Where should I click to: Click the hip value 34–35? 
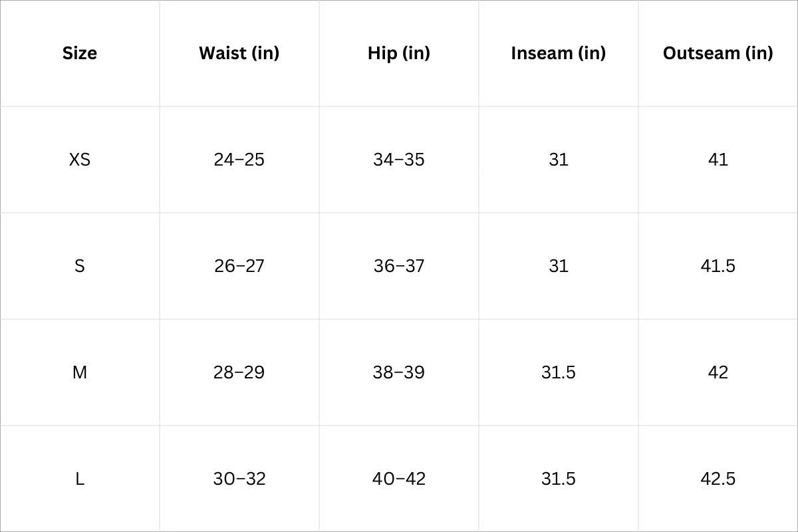pyautogui.click(x=399, y=160)
